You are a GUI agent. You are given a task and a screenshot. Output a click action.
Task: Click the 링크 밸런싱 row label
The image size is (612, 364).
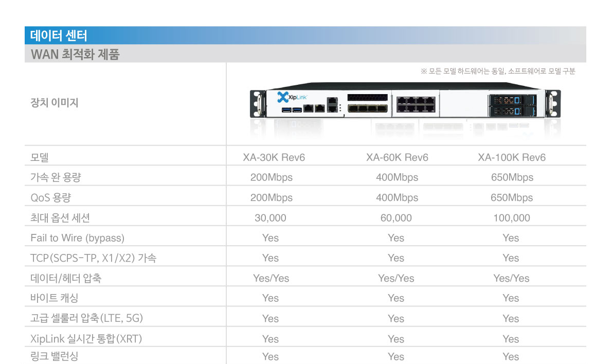(54, 356)
